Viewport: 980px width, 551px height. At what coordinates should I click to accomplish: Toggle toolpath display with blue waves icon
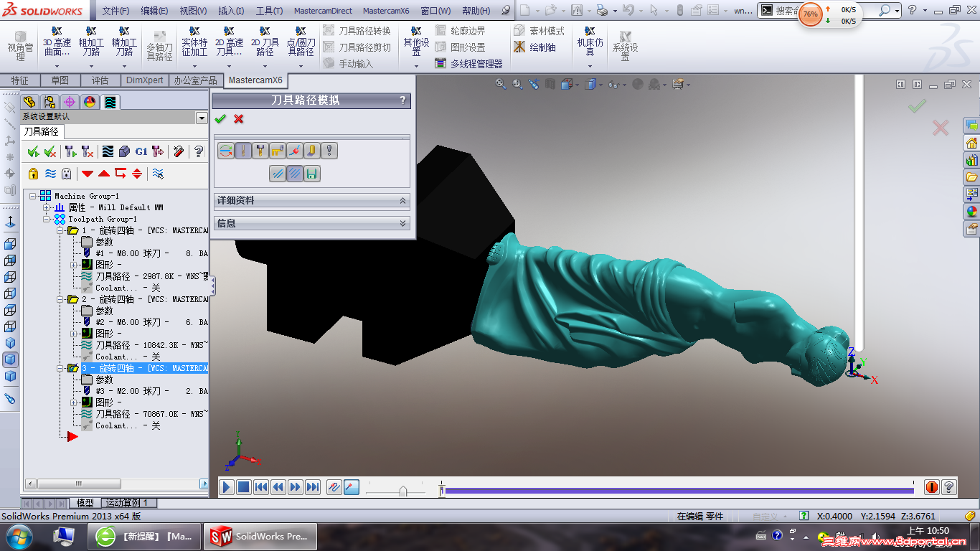pyautogui.click(x=50, y=174)
